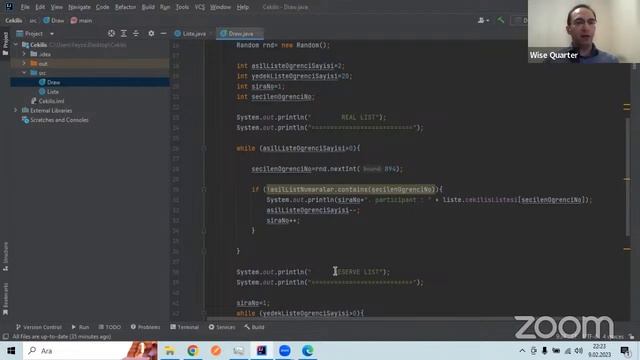Hide the Project tool window
Image resolution: width=640 pixels, height=360 pixels.
point(163,33)
